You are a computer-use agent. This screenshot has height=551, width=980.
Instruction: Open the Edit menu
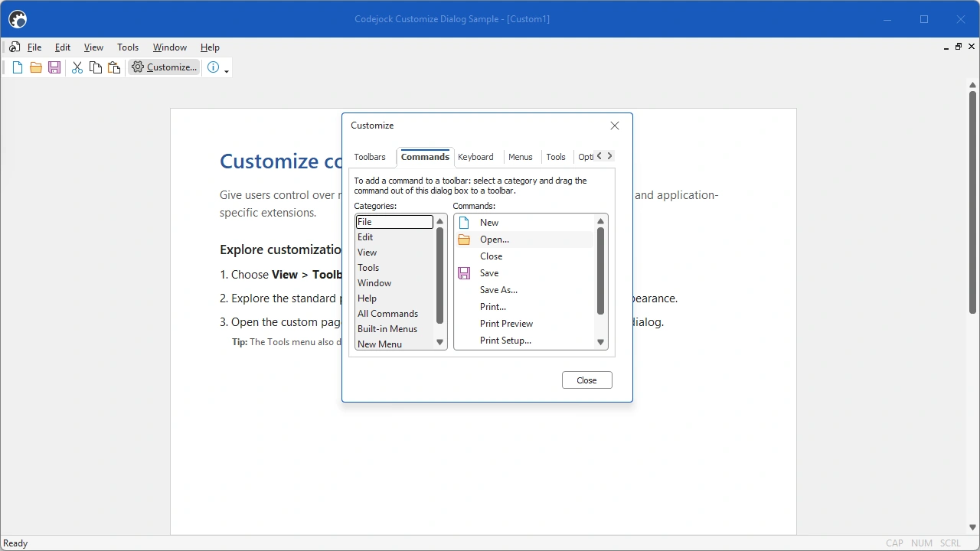(63, 47)
